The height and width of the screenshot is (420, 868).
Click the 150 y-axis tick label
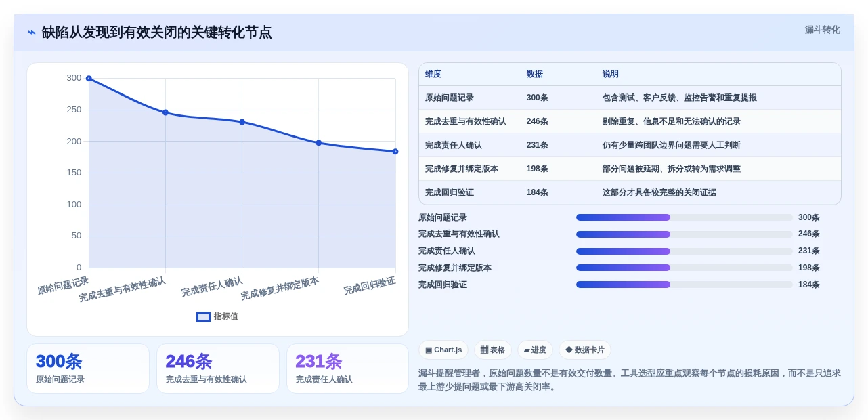(74, 173)
